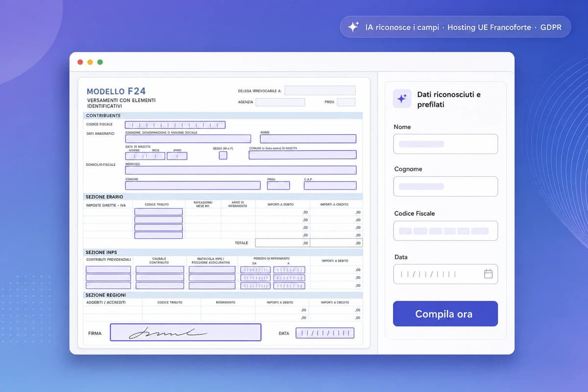The width and height of the screenshot is (588, 392).
Task: Click the Data field next to Firma
Action: [325, 333]
